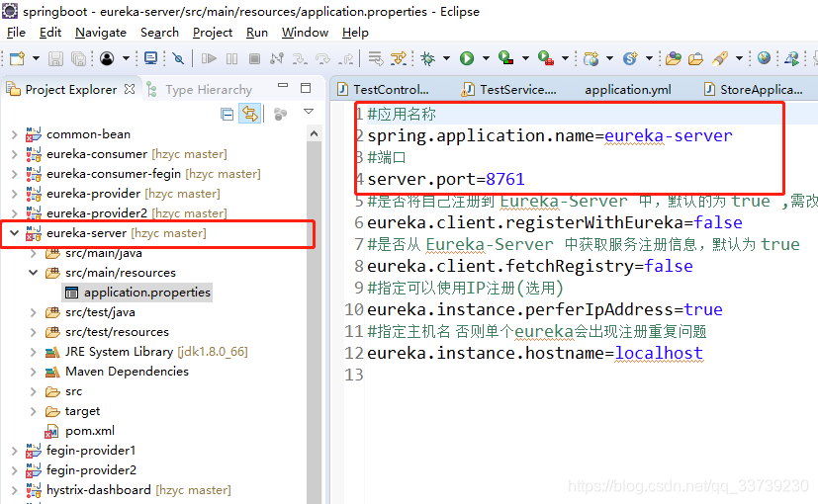Select application.properties file in tree
The width and height of the screenshot is (818, 504).
pos(137,293)
